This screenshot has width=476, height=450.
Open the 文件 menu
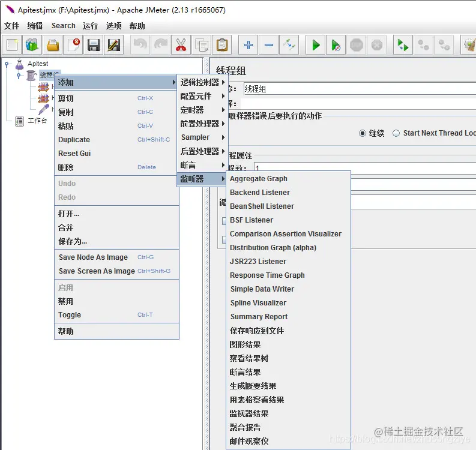click(x=12, y=26)
